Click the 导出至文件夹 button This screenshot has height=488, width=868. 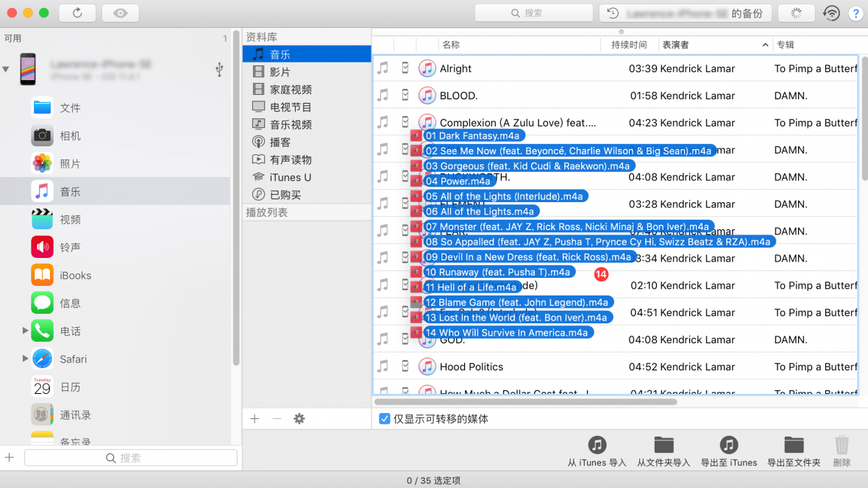(x=794, y=451)
